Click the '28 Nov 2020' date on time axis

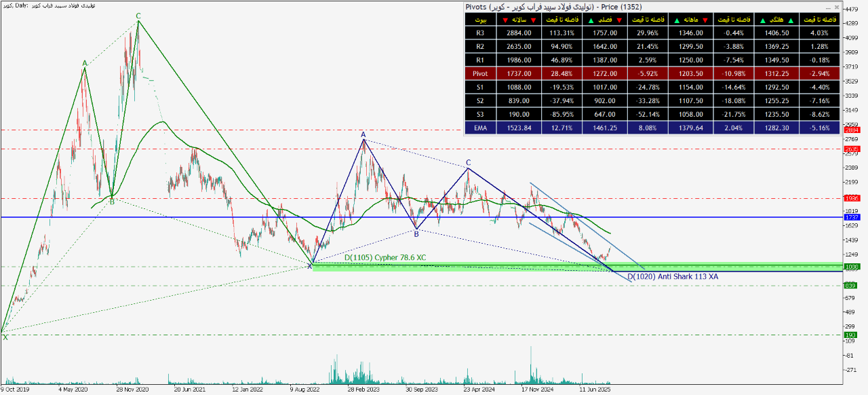(132, 390)
